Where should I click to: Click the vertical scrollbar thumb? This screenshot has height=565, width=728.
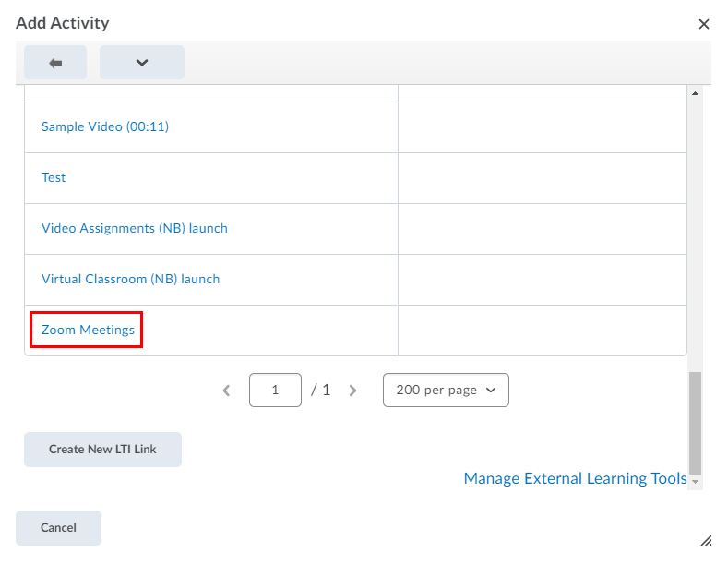click(x=696, y=422)
